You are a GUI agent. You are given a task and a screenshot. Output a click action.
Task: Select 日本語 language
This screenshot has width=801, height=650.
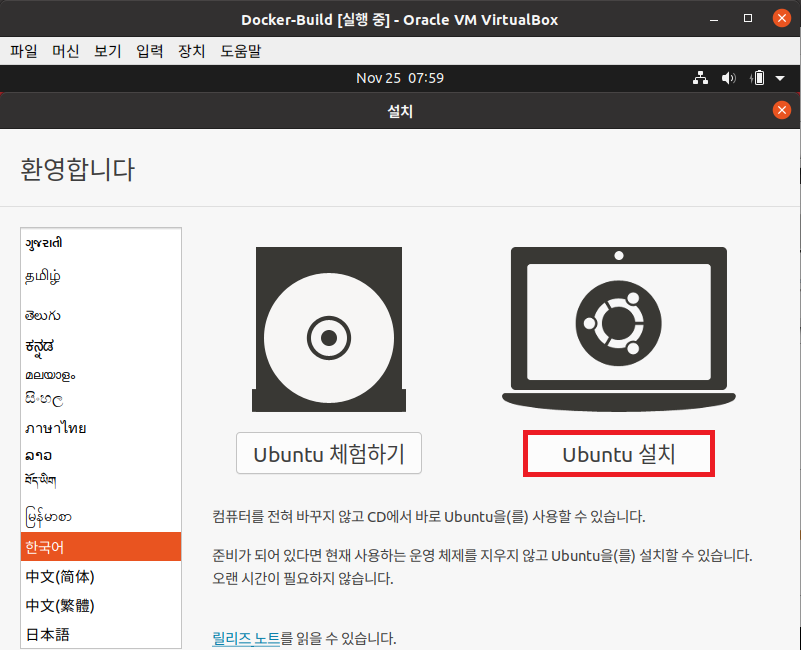101,634
